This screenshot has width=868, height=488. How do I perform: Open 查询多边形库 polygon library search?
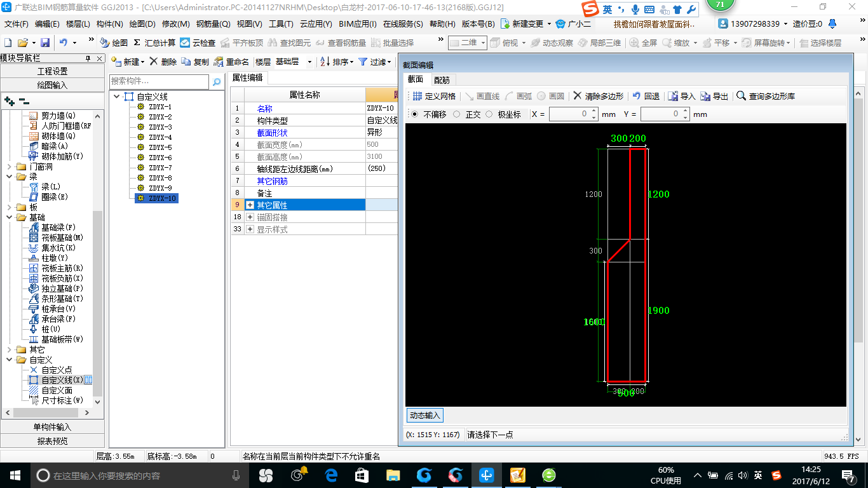[x=765, y=97]
